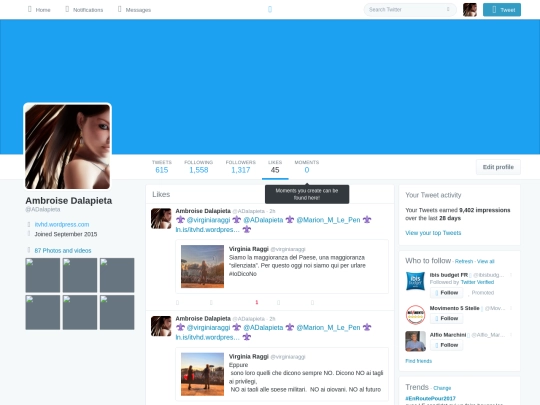Open the Twitter Verified link
This screenshot has width=540, height=405.
tap(477, 282)
